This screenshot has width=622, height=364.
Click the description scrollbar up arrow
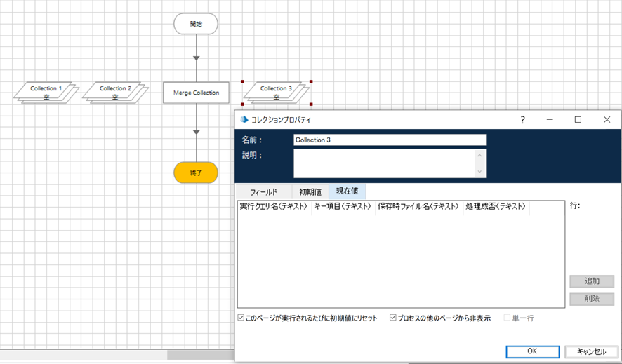[479, 155]
